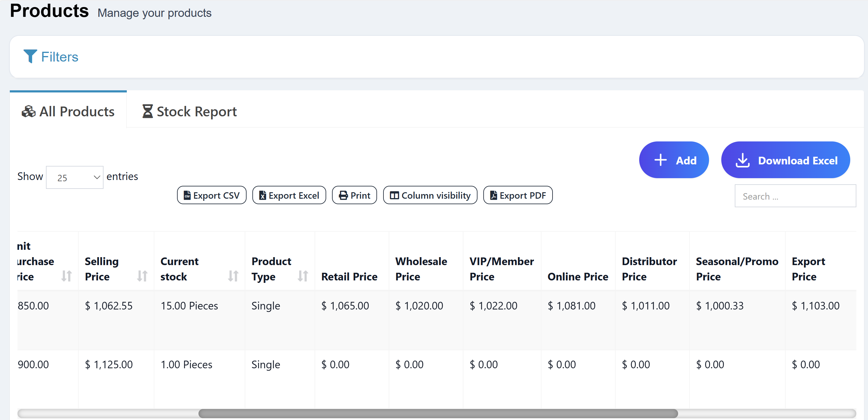Sort Product Type column with arrow icon

click(x=303, y=276)
